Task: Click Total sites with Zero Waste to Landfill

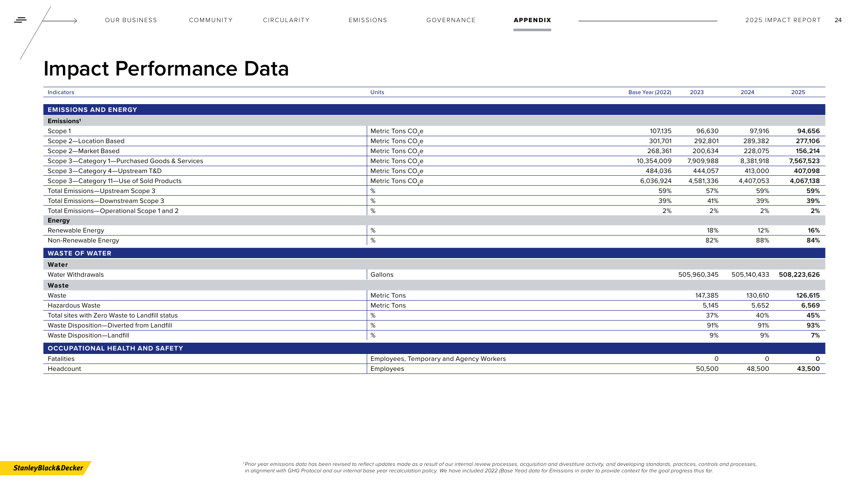Action: click(x=112, y=315)
